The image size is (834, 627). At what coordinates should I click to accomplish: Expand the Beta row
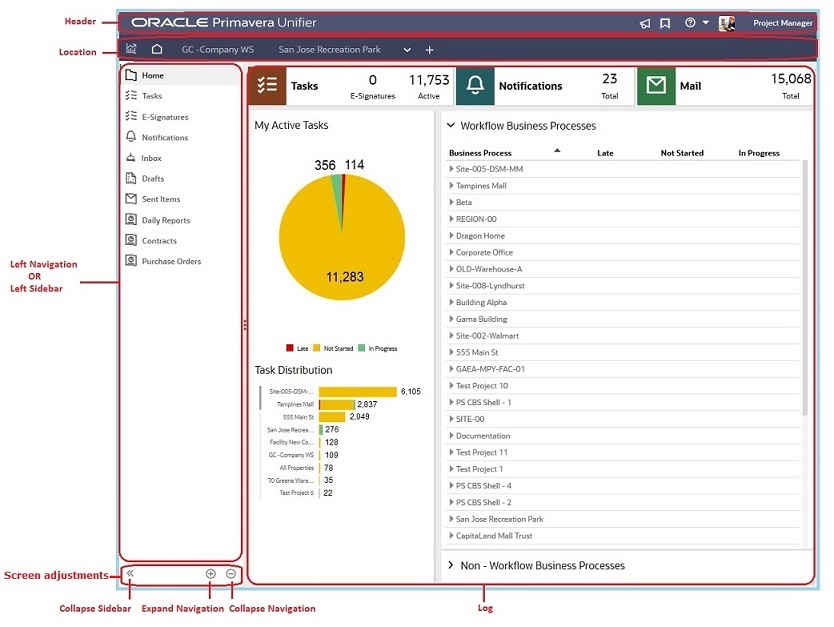[452, 202]
